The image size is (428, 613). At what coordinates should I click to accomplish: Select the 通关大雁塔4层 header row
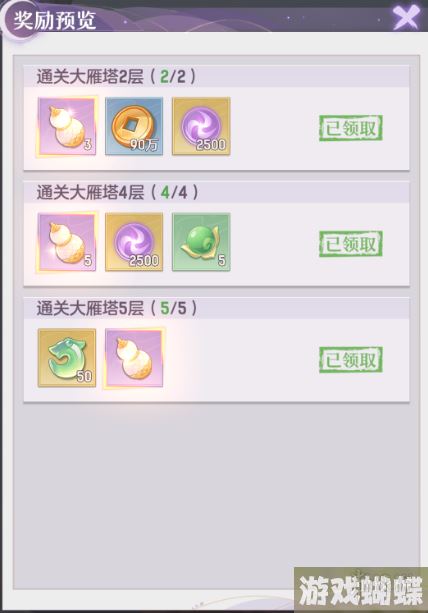[x=217, y=192]
